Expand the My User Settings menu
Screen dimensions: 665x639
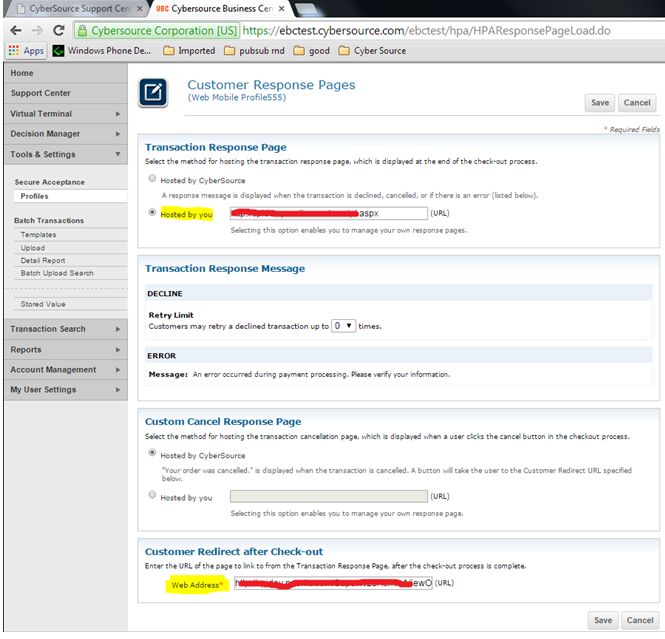coord(66,390)
